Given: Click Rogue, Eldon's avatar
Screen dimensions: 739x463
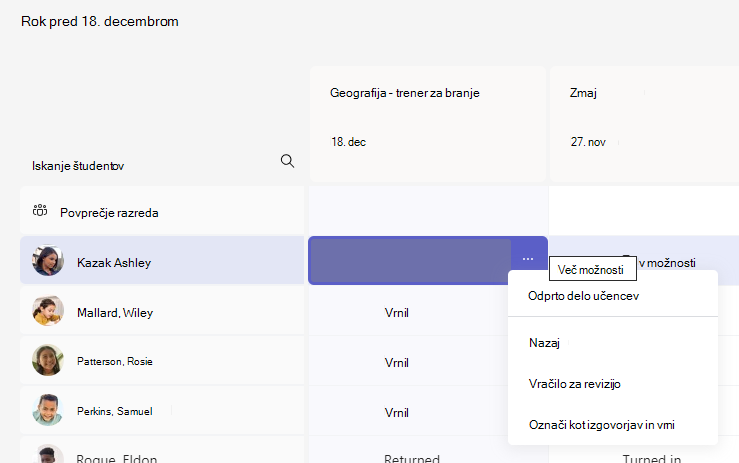Looking at the screenshot, I should (48, 454).
